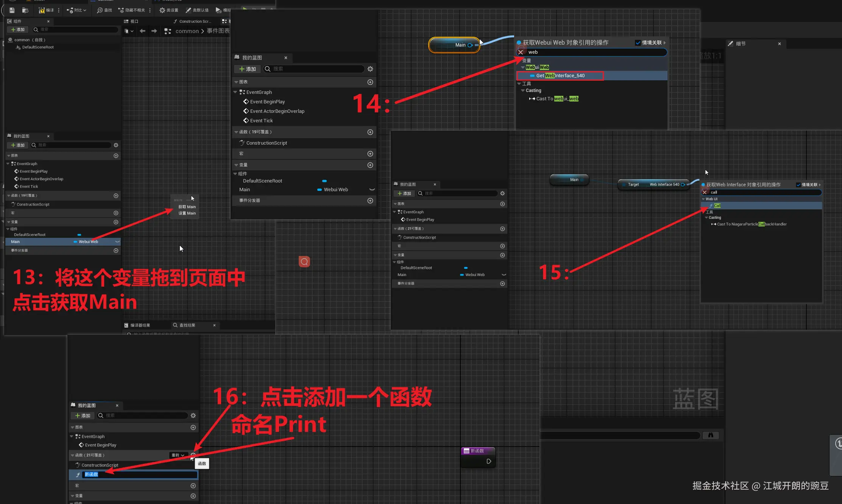Image resolution: width=842 pixels, height=504 pixels.
Task: Open the 重载 override dropdown
Action: coord(178,455)
